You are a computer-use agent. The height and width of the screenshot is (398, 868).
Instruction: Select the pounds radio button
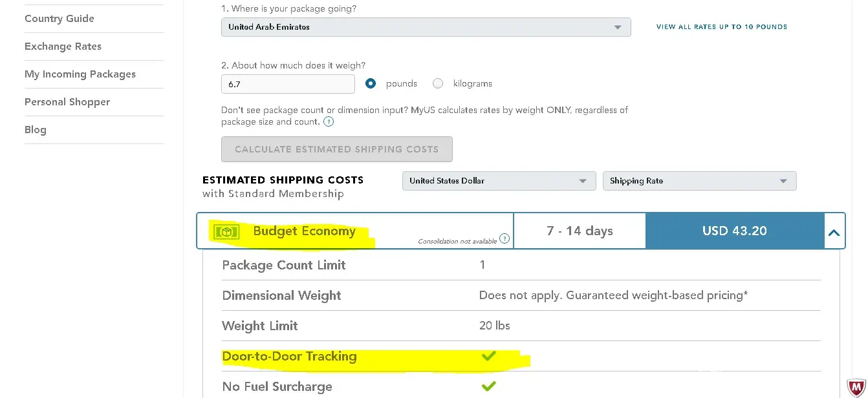click(371, 83)
